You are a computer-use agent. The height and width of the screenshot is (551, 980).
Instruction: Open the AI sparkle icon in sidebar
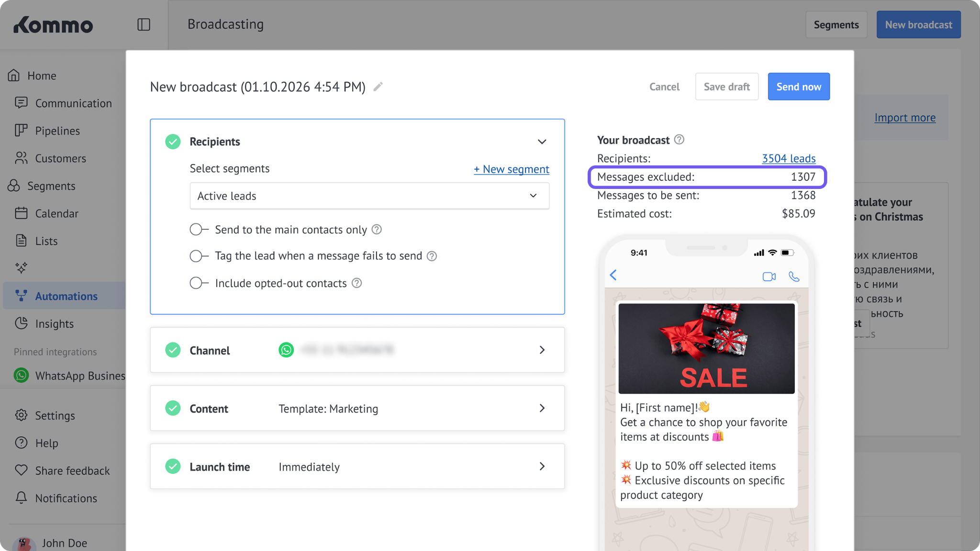click(x=21, y=268)
